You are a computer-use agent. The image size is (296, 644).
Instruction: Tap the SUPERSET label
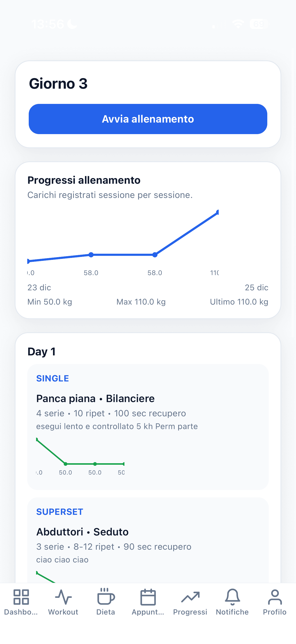pyautogui.click(x=59, y=512)
